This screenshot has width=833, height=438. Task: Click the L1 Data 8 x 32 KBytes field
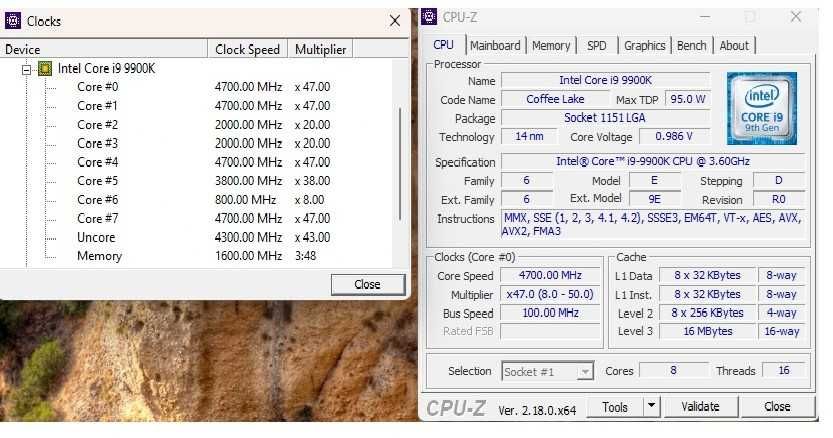click(x=707, y=275)
